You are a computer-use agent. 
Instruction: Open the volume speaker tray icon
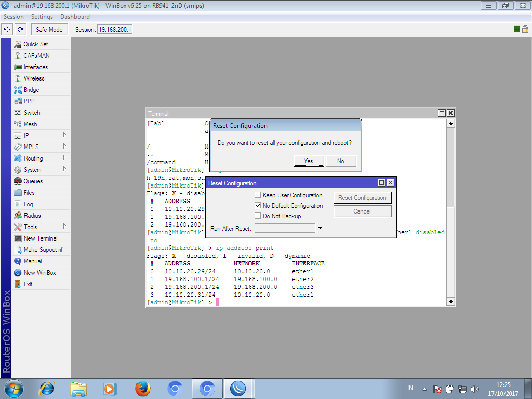(x=475, y=389)
